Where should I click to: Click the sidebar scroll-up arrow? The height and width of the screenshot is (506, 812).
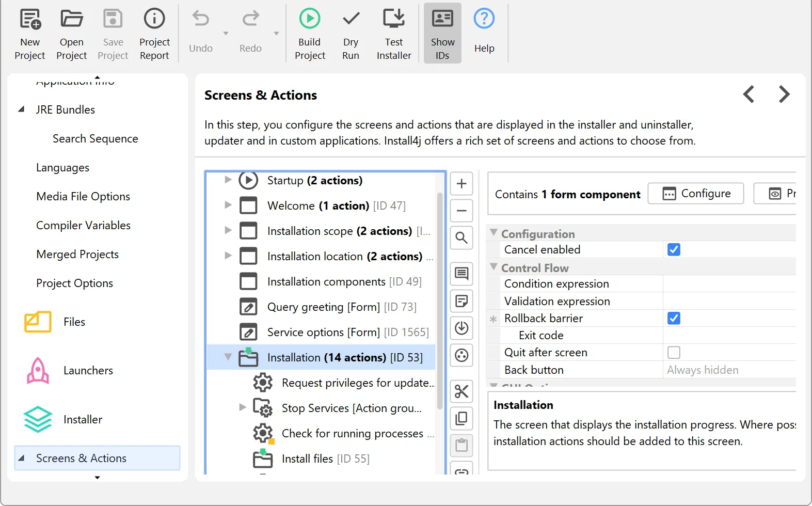tap(97, 77)
